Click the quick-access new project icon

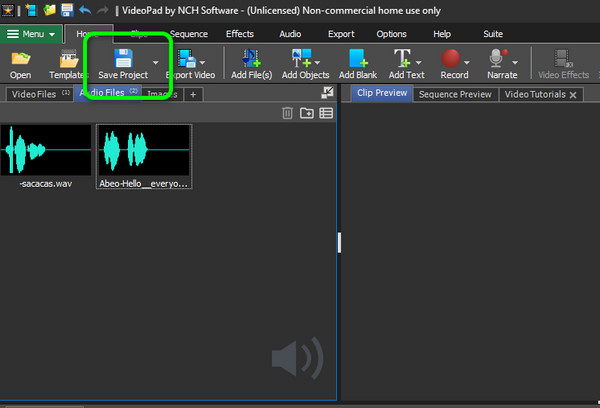(31, 10)
